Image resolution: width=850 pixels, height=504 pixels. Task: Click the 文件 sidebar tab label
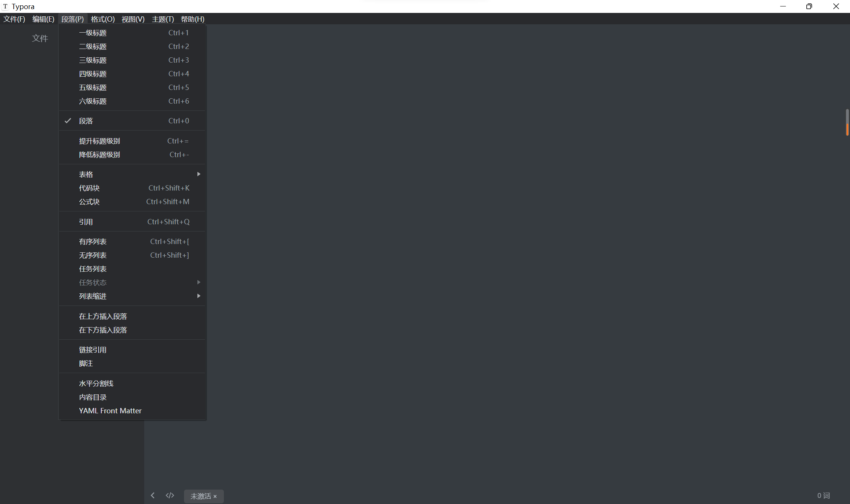(x=40, y=38)
